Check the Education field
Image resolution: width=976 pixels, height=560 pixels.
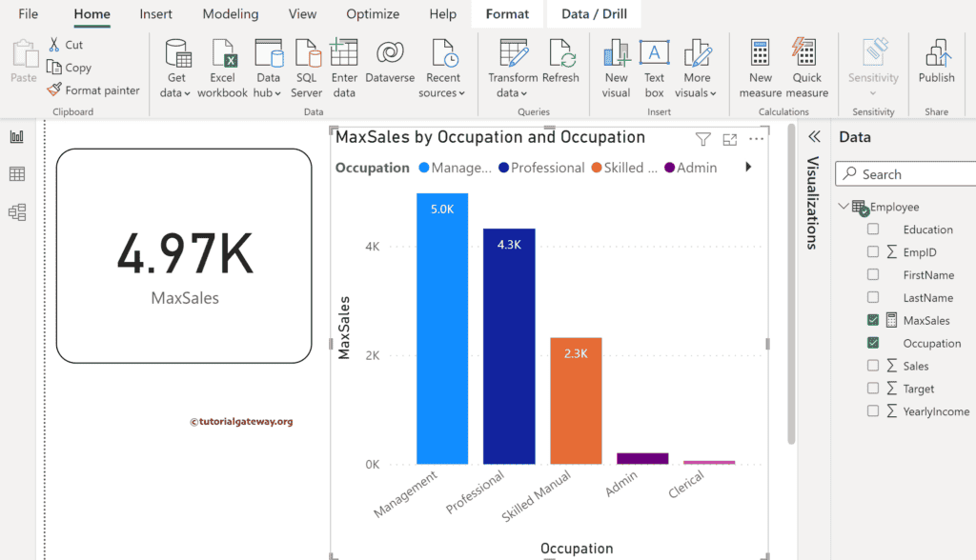point(873,229)
